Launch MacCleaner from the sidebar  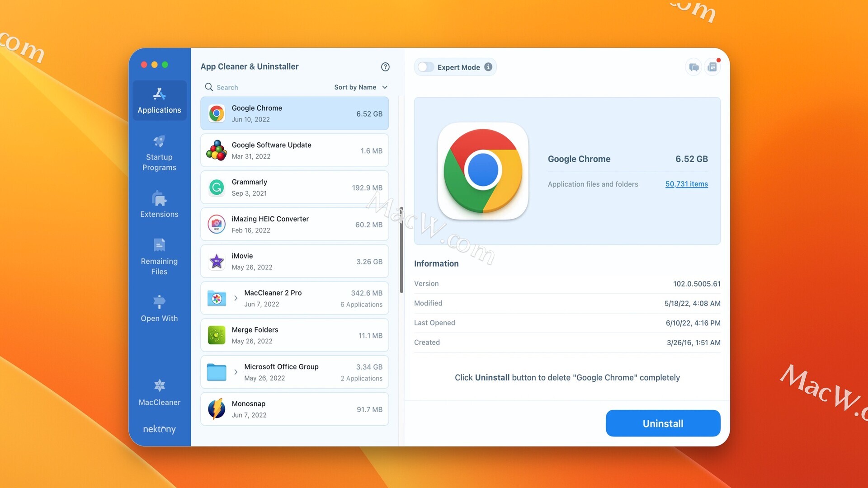(159, 393)
